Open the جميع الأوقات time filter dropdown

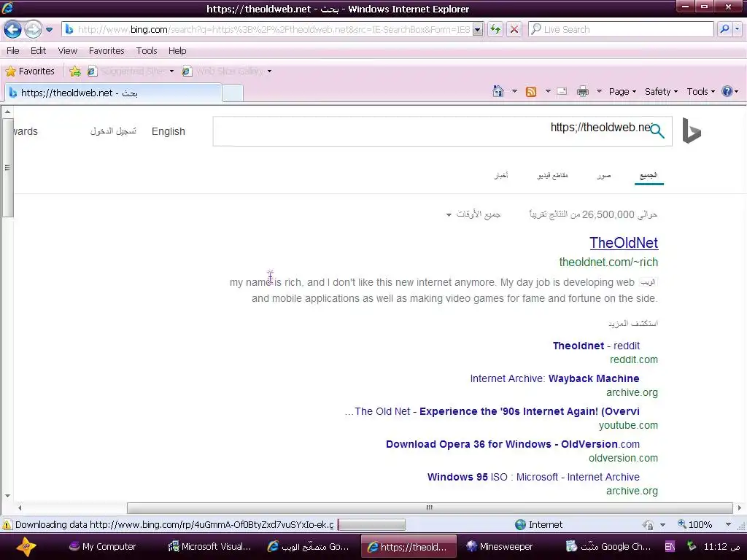click(x=473, y=215)
